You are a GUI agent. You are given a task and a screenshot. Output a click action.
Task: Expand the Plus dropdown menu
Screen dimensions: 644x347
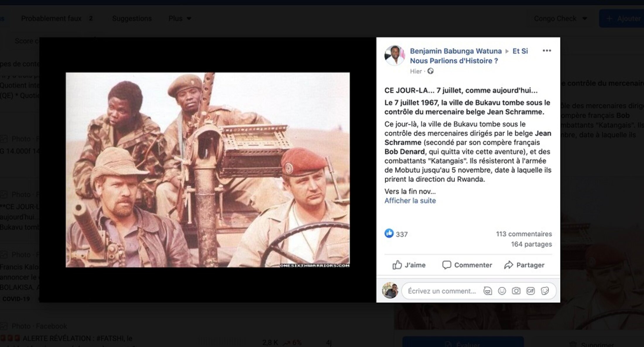click(x=180, y=18)
